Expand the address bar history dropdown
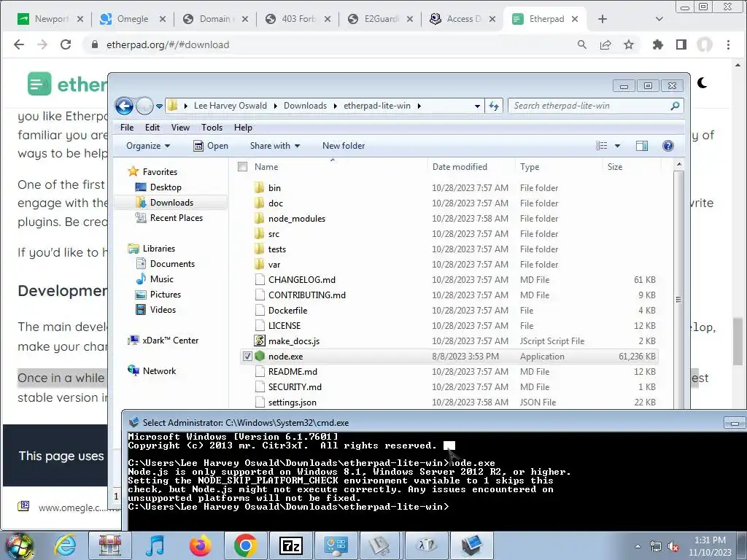This screenshot has width=747, height=560. (x=477, y=106)
